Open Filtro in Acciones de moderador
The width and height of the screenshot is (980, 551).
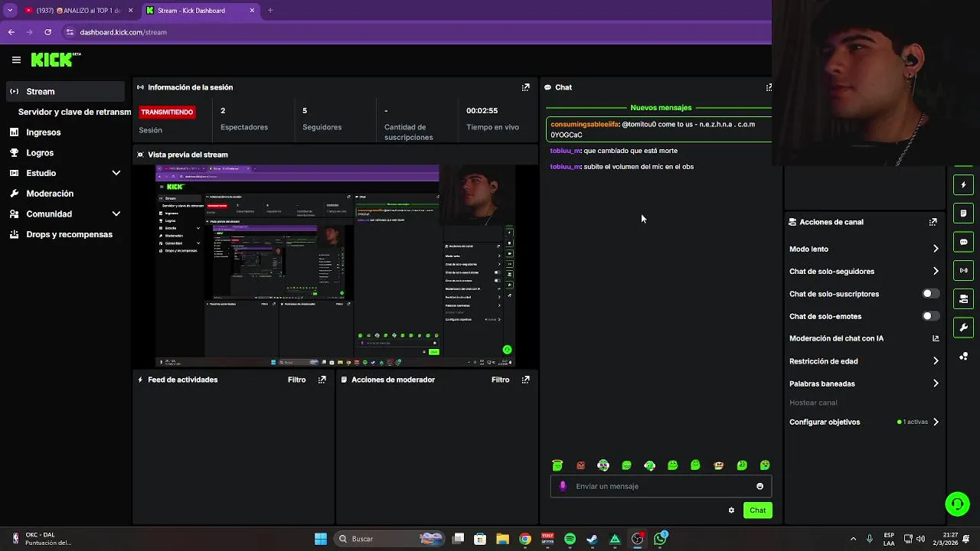click(500, 380)
